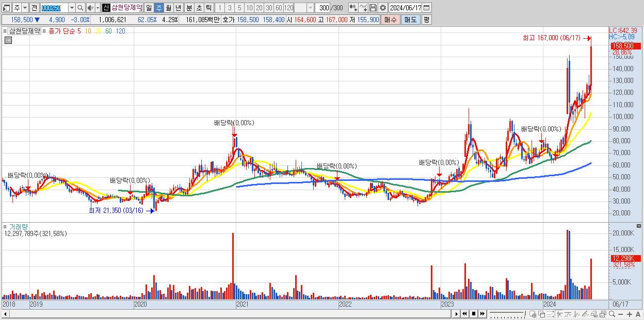Click the chart copy image icon
Viewport: 644px width, 320px height.
click(603, 314)
